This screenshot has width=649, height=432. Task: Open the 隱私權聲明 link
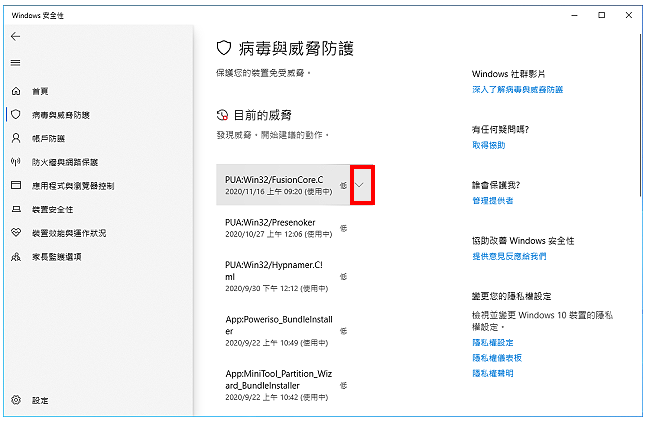pos(493,373)
